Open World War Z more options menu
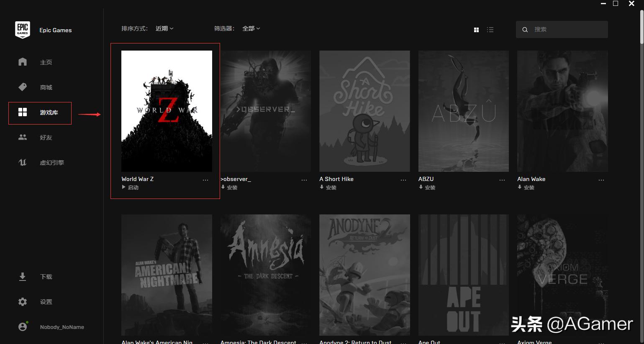The image size is (644, 344). click(x=205, y=180)
